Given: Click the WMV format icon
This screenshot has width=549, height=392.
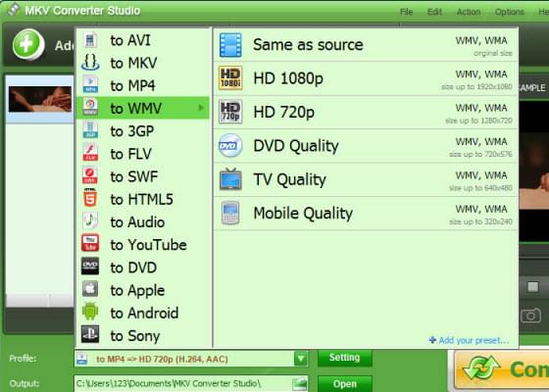Looking at the screenshot, I should pyautogui.click(x=90, y=108).
